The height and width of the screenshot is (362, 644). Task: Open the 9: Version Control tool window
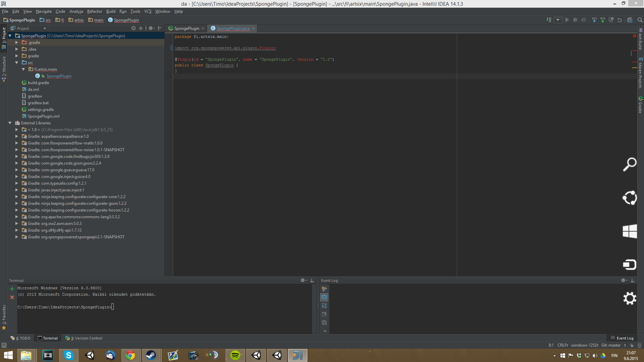point(84,338)
